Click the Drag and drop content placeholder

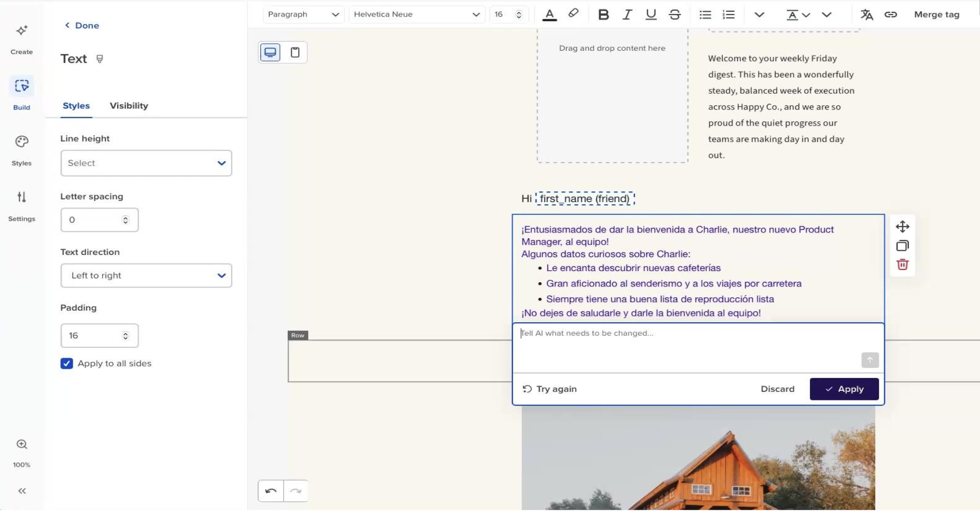pyautogui.click(x=612, y=96)
